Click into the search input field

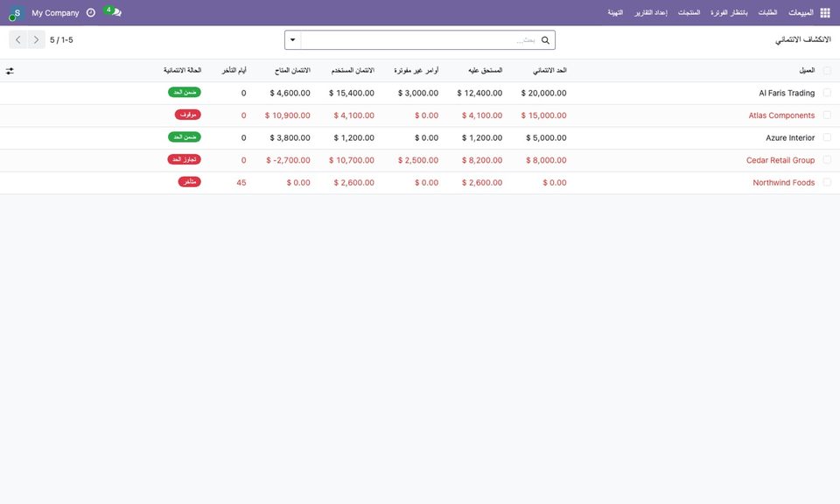pos(418,40)
